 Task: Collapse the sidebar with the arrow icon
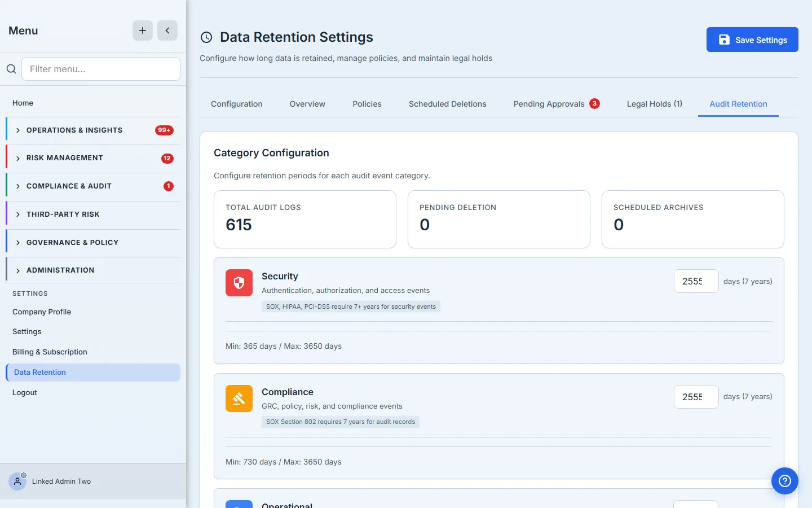[167, 30]
